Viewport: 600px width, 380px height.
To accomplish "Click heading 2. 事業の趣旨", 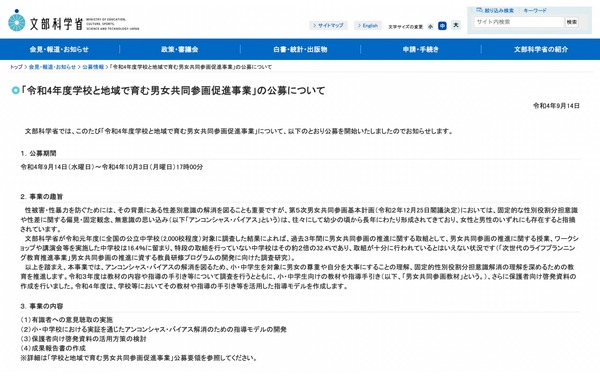I will click(41, 197).
